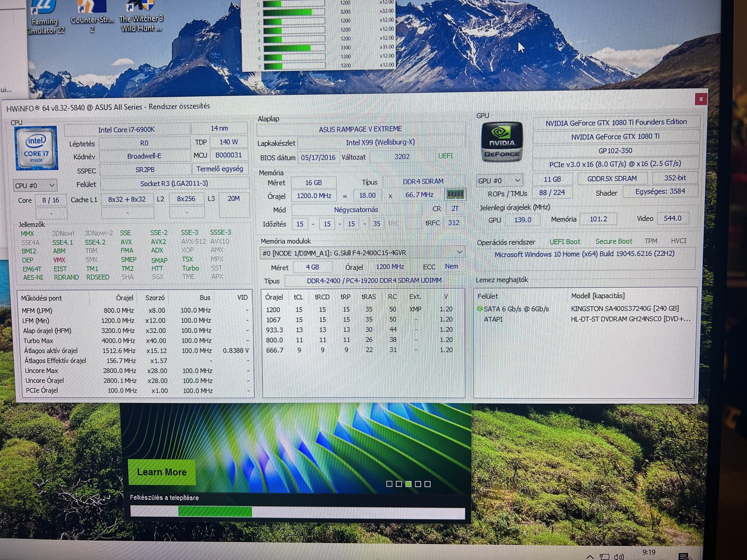Screen dimensions: 747x560
Task: Click the 352-bit bus width value
Action: (x=675, y=178)
